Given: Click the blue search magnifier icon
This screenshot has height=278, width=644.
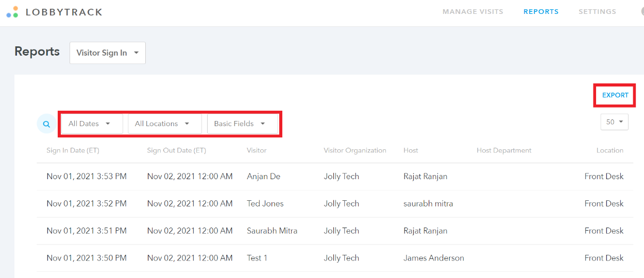Looking at the screenshot, I should pyautogui.click(x=46, y=124).
